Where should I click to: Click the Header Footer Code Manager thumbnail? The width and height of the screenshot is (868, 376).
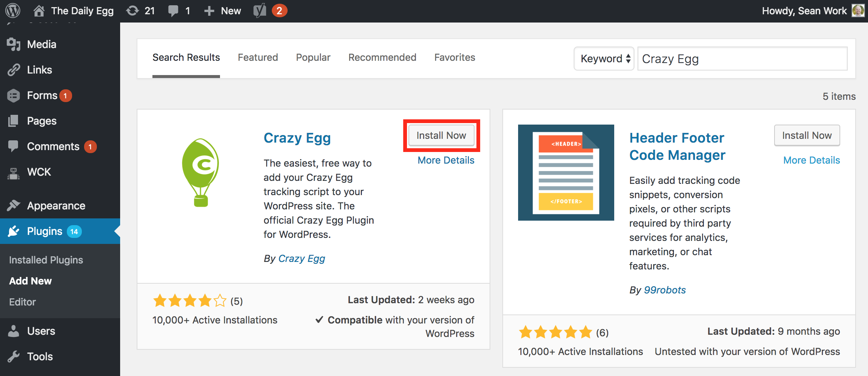tap(566, 173)
